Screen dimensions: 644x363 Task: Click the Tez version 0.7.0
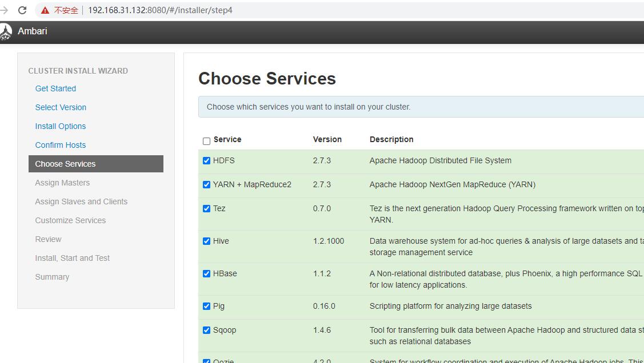tap(322, 209)
